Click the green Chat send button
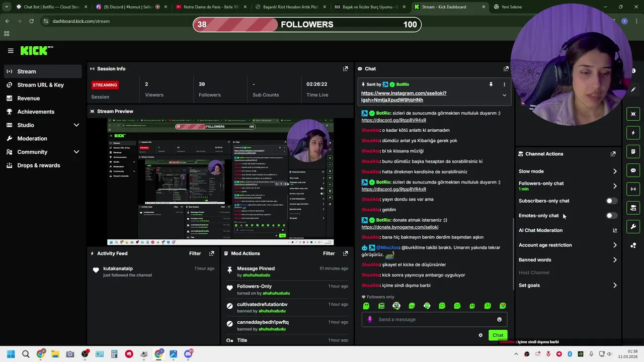Viewport: 644px width, 362px height. coord(498,335)
